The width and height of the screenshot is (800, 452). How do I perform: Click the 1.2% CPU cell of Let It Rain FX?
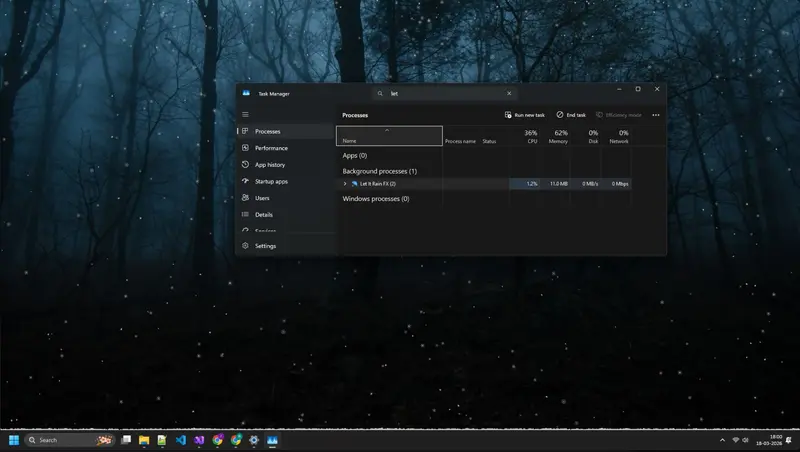(525, 184)
